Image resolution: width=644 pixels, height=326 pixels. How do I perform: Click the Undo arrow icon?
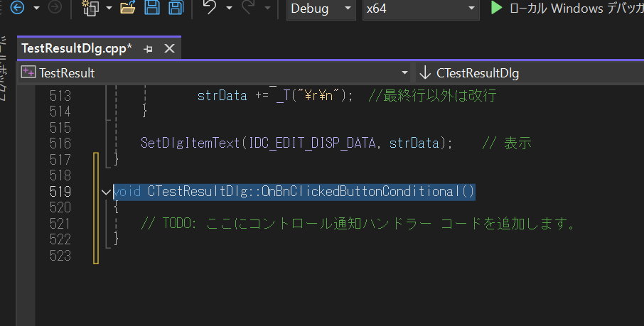(209, 9)
